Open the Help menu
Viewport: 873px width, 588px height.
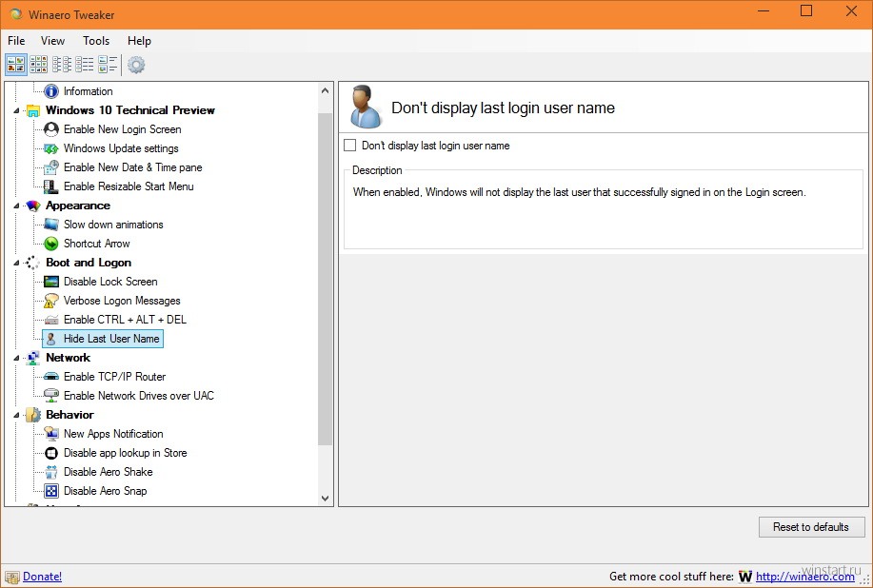(139, 41)
